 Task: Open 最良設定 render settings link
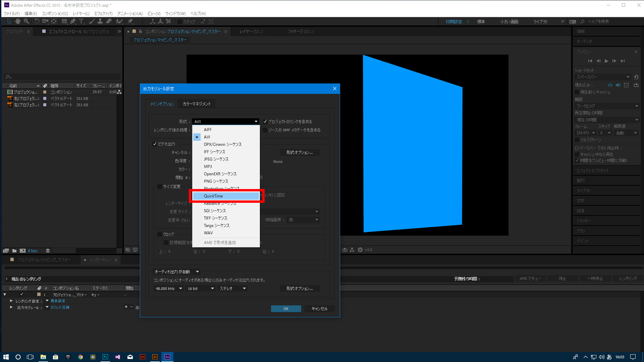tap(58, 301)
